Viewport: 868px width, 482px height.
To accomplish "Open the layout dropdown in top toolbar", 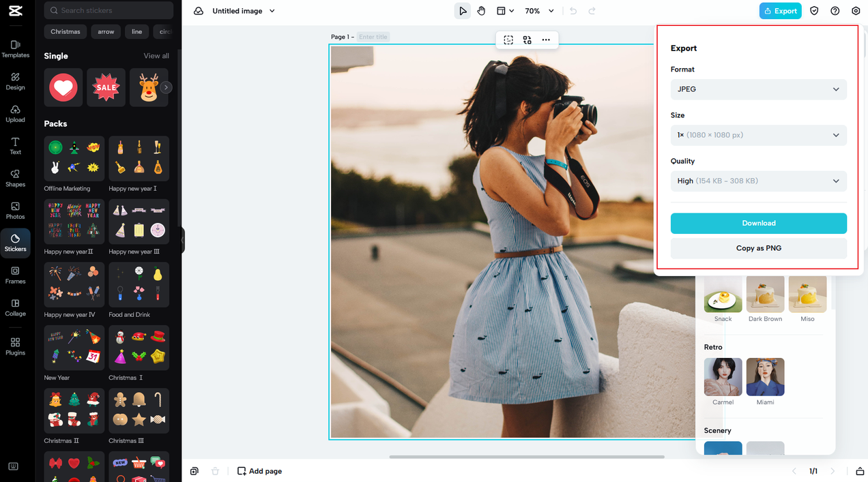I will tap(505, 11).
